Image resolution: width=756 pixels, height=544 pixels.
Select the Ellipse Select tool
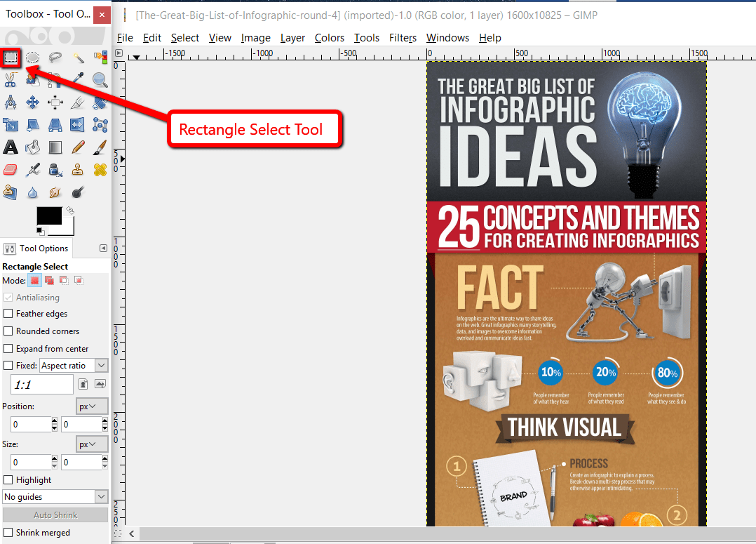32,57
